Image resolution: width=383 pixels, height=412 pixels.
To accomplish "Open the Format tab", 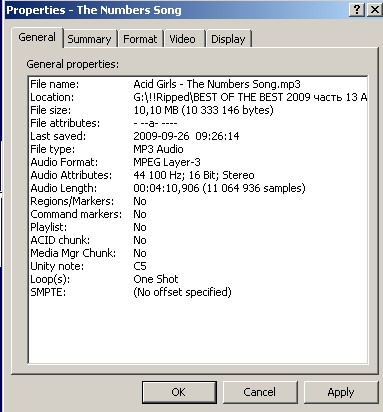I will (140, 39).
